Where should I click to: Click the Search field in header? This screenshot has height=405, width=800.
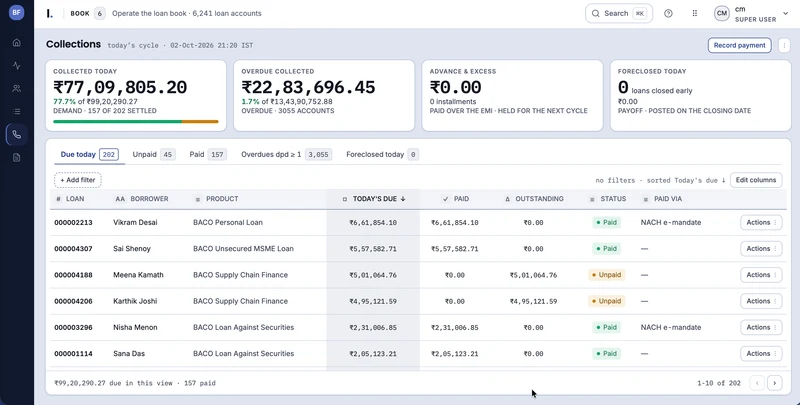tap(619, 13)
